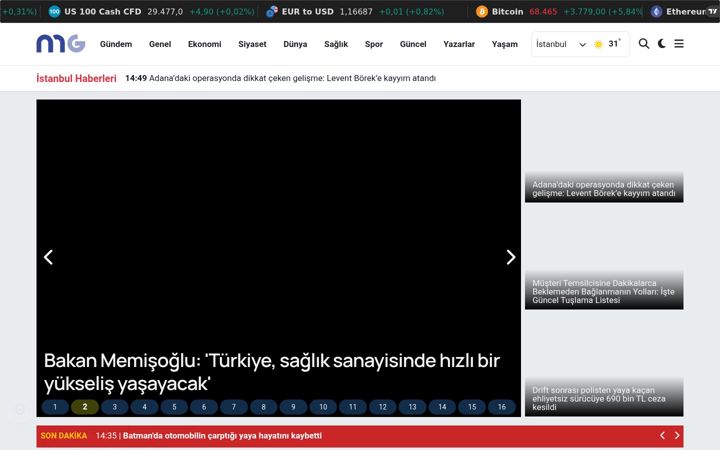The height and width of the screenshot is (450, 720).
Task: Go to the previous slider headline arrow
Action: [x=49, y=257]
